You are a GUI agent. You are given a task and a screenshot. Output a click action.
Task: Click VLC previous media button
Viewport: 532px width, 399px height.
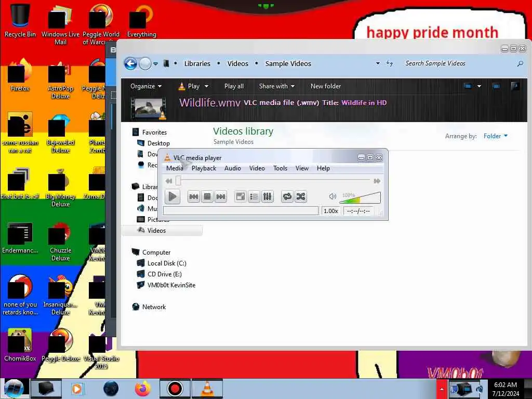pyautogui.click(x=193, y=196)
